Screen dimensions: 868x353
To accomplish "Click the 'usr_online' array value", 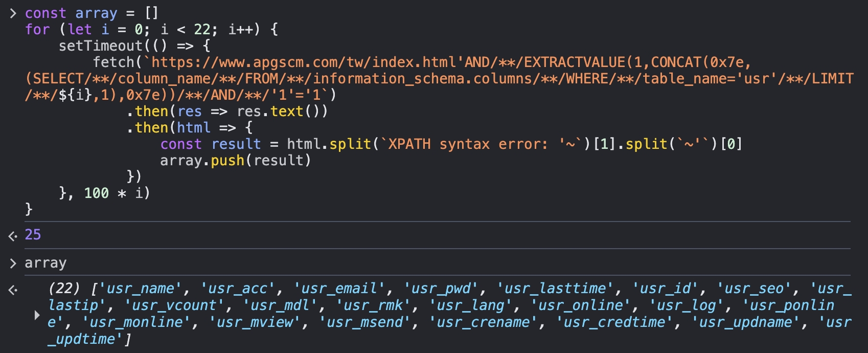I will tap(581, 305).
